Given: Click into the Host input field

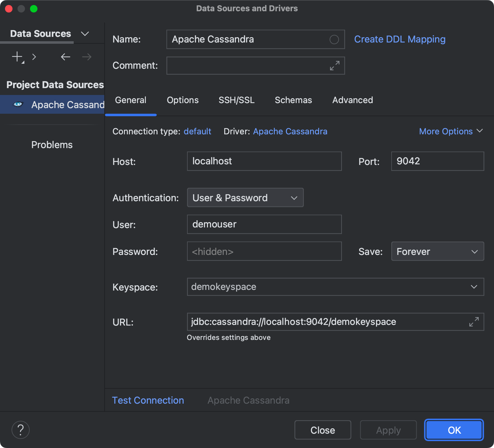Looking at the screenshot, I should click(264, 161).
